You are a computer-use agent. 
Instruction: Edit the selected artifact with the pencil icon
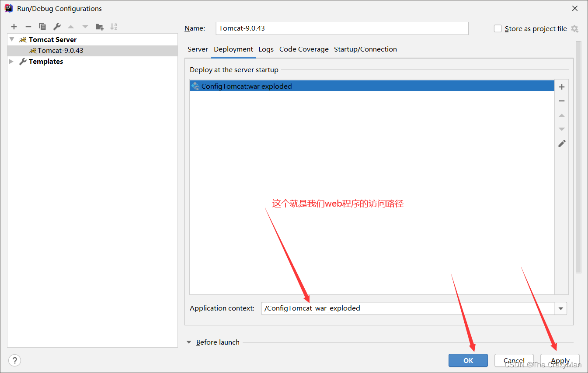click(562, 143)
